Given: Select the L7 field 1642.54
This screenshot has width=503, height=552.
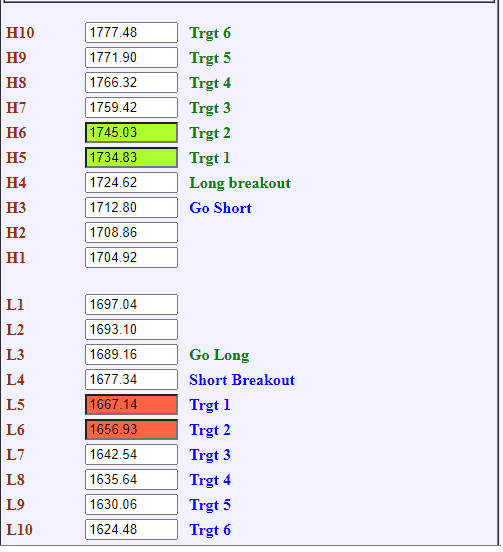Looking at the screenshot, I should pyautogui.click(x=131, y=454).
